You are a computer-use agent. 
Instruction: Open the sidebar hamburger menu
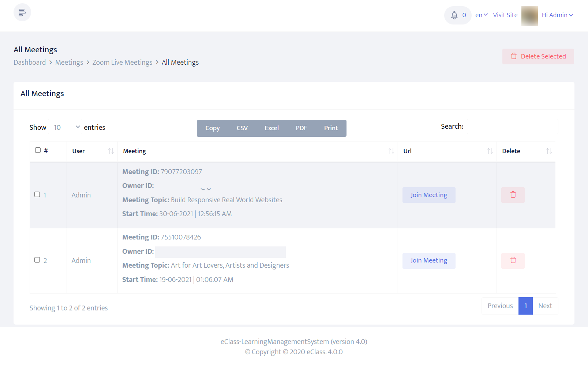(x=22, y=12)
